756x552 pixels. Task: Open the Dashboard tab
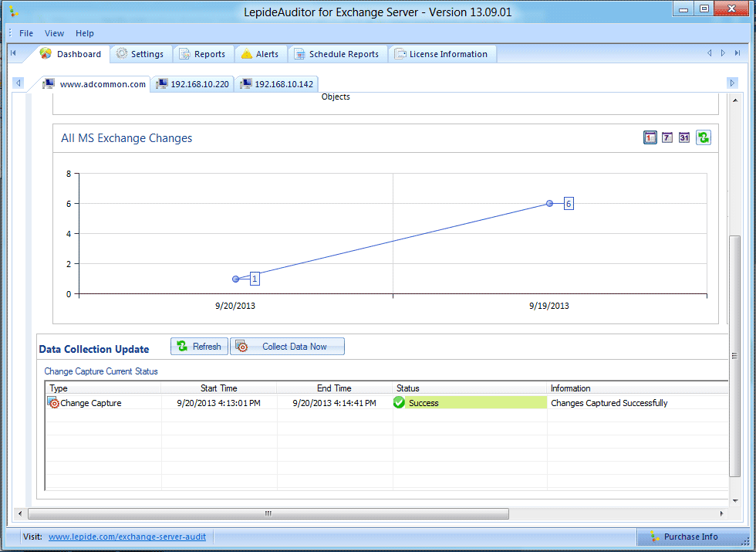(72, 54)
